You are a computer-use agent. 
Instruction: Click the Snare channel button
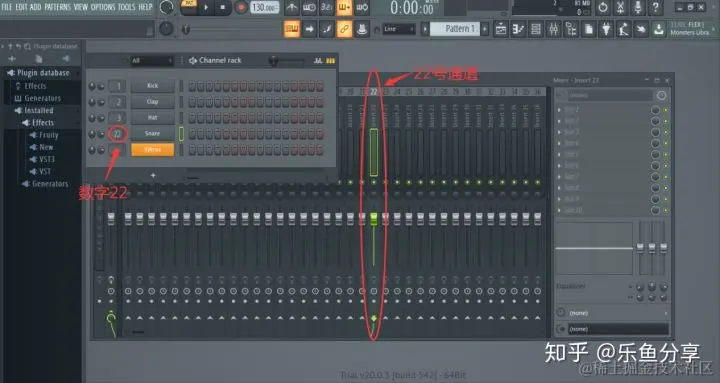click(153, 134)
